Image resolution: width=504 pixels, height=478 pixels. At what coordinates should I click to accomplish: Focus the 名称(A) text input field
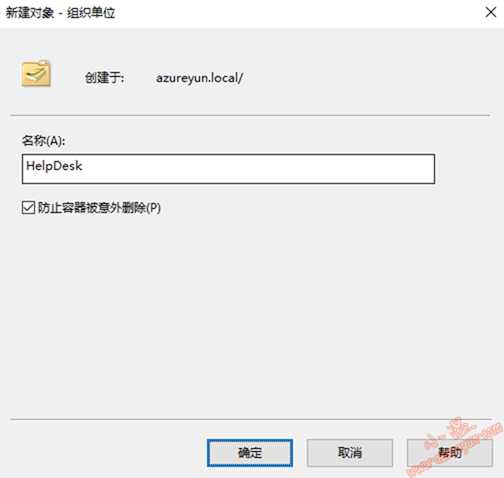coord(228,169)
